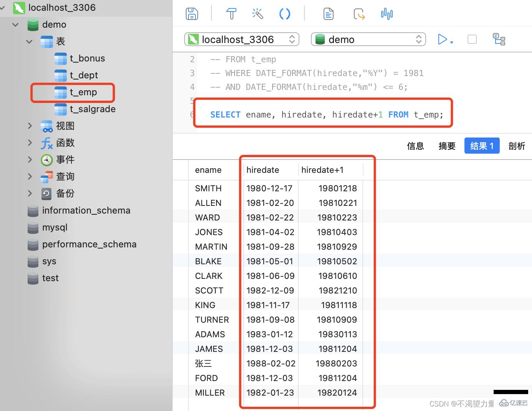Select the t_bonus table in the sidebar
The image size is (532, 411).
(x=87, y=58)
